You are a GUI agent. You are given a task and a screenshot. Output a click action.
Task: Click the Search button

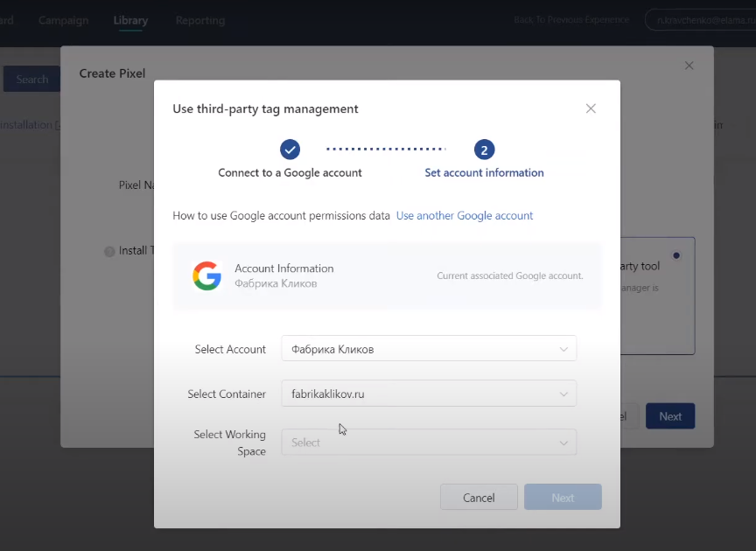pos(31,80)
